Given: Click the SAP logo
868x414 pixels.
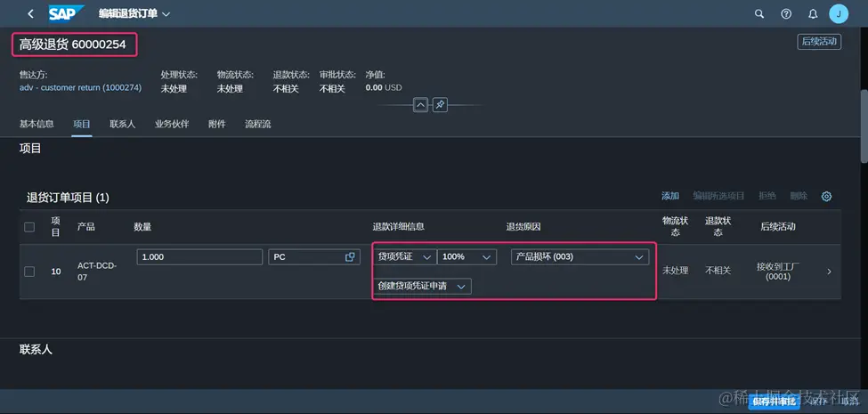Looking at the screenshot, I should (x=67, y=14).
